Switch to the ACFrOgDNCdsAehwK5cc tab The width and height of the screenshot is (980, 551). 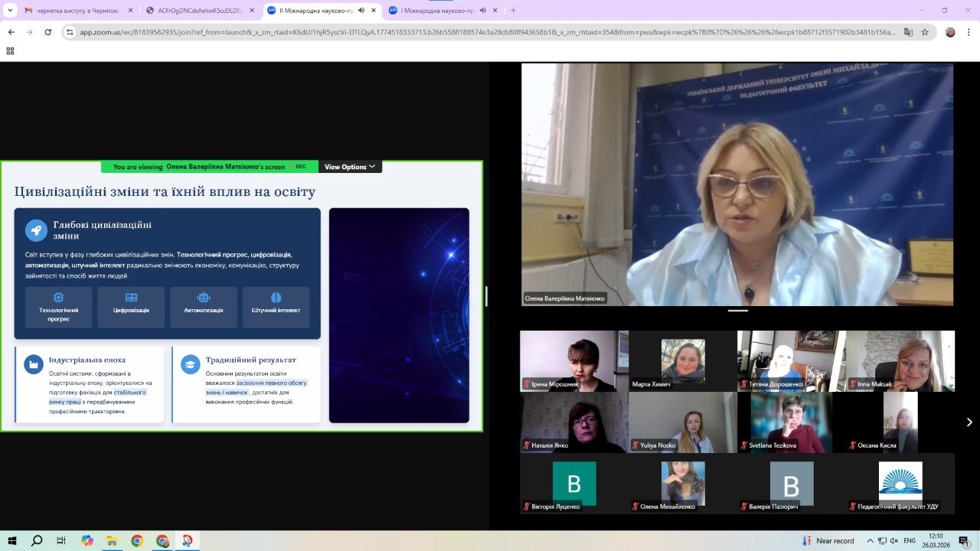[199, 11]
